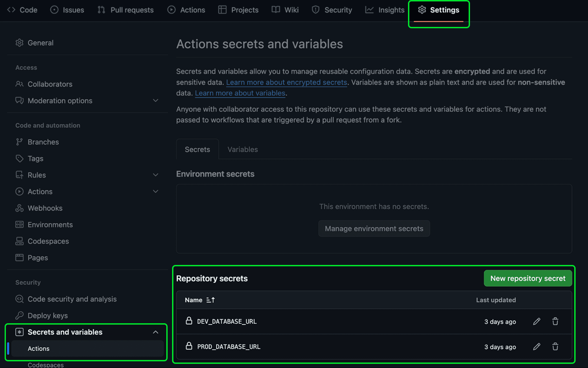
Task: Switch to the Variables tab
Action: (x=243, y=149)
